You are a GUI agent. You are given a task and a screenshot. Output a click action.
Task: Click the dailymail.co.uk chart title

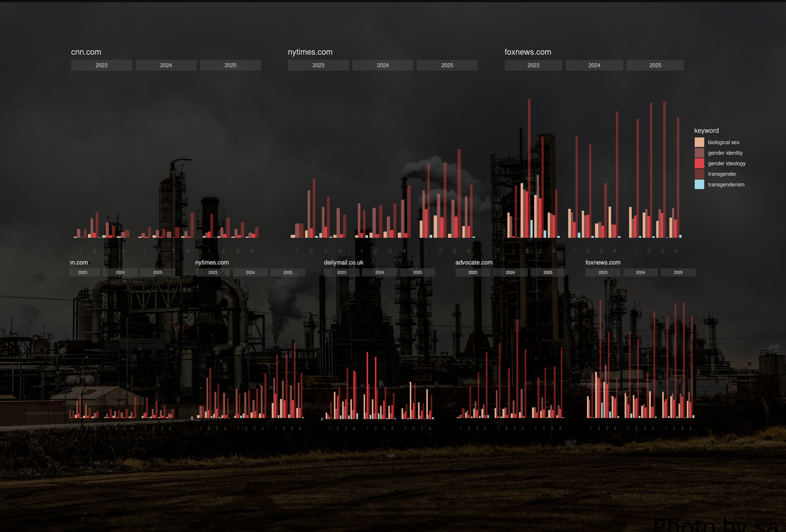pyautogui.click(x=344, y=263)
